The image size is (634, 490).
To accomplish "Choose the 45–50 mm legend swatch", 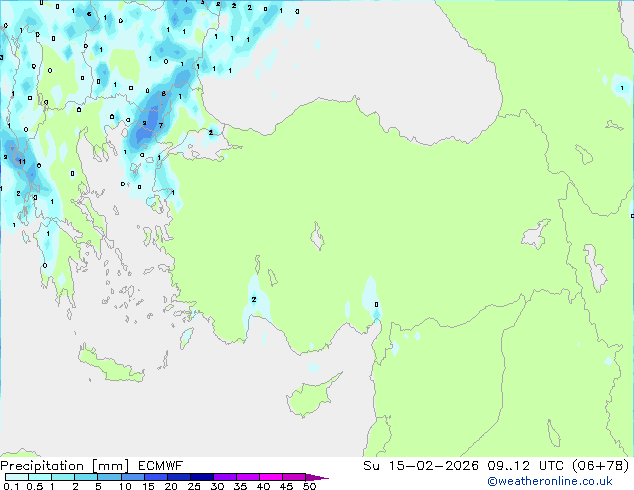I will click(294, 477).
